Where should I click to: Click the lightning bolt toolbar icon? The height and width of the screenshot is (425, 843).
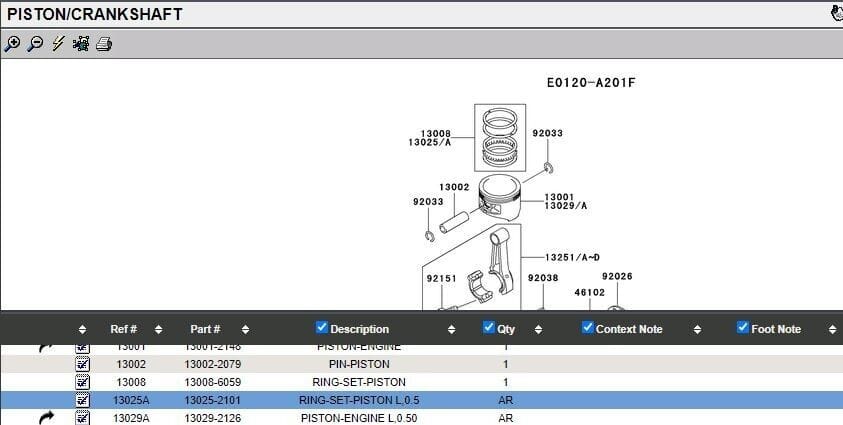[x=58, y=44]
